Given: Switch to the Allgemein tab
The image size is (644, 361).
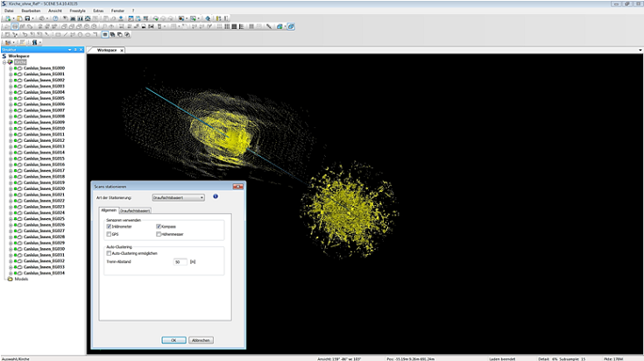Looking at the screenshot, I should point(109,210).
